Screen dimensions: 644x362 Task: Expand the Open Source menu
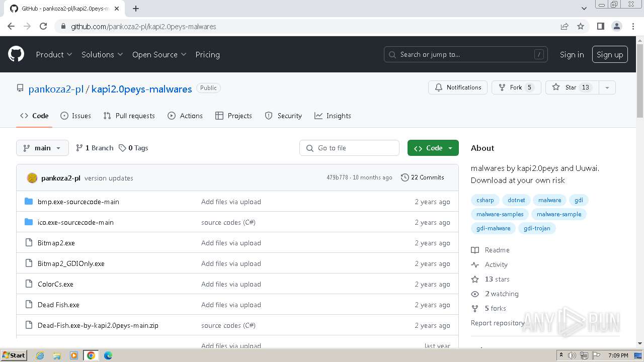pos(159,54)
